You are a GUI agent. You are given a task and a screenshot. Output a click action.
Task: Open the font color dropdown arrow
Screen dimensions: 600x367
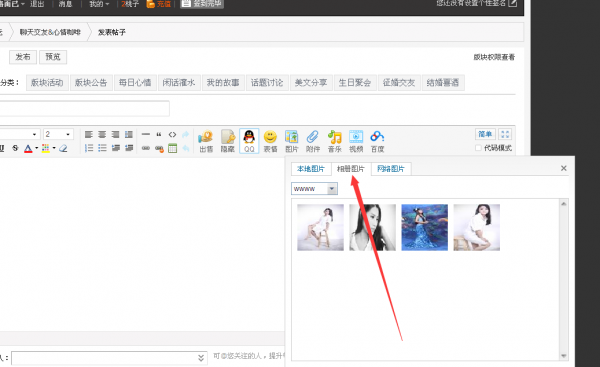coord(37,148)
